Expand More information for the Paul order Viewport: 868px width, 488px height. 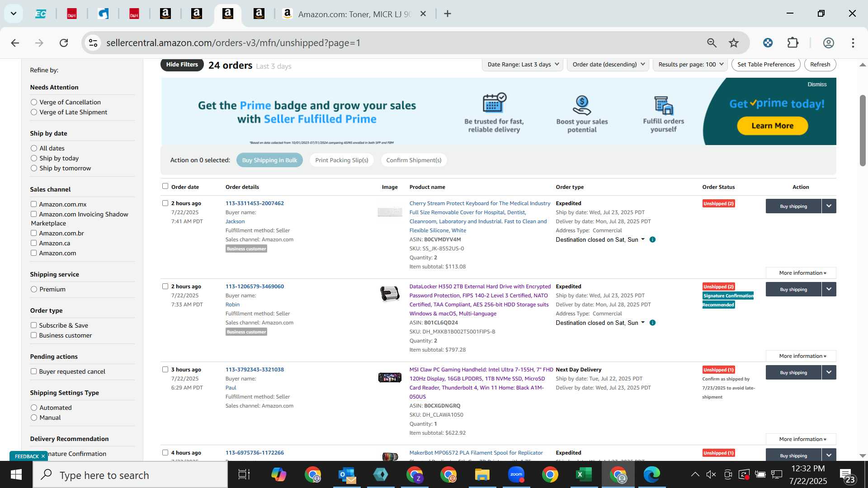[x=801, y=439]
